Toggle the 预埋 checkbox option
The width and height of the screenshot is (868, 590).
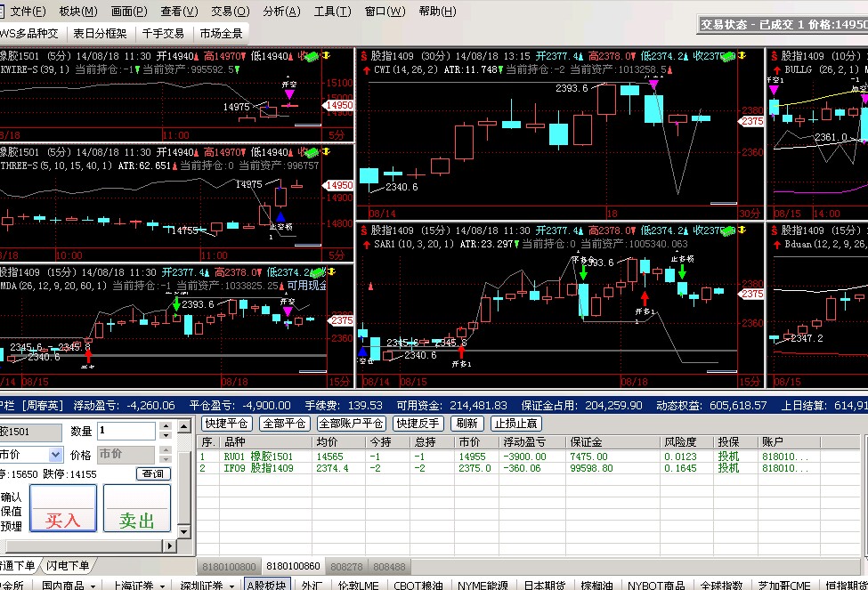coord(12,526)
